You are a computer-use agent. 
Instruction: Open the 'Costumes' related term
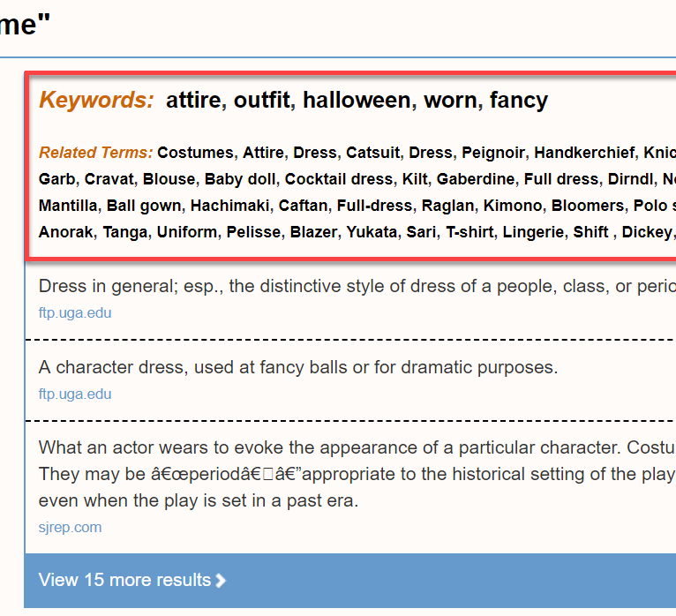[x=195, y=153]
